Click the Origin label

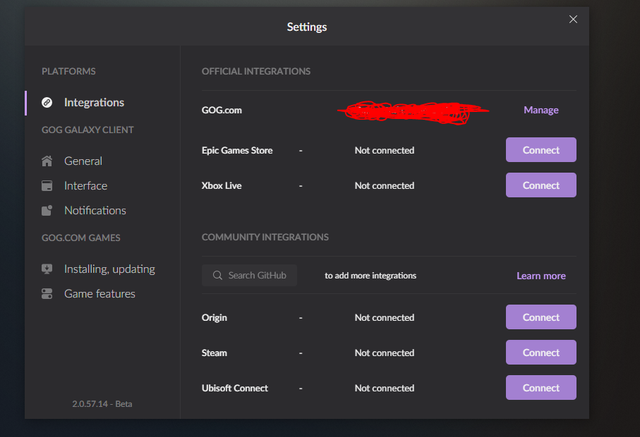click(214, 318)
